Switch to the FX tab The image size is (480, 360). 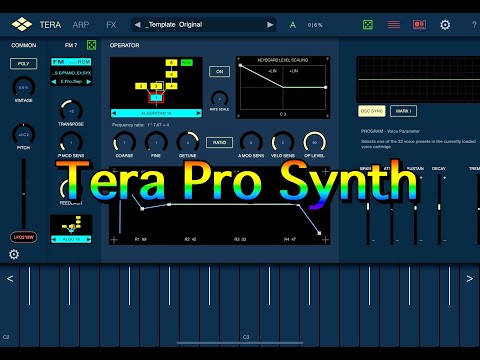[x=111, y=25]
